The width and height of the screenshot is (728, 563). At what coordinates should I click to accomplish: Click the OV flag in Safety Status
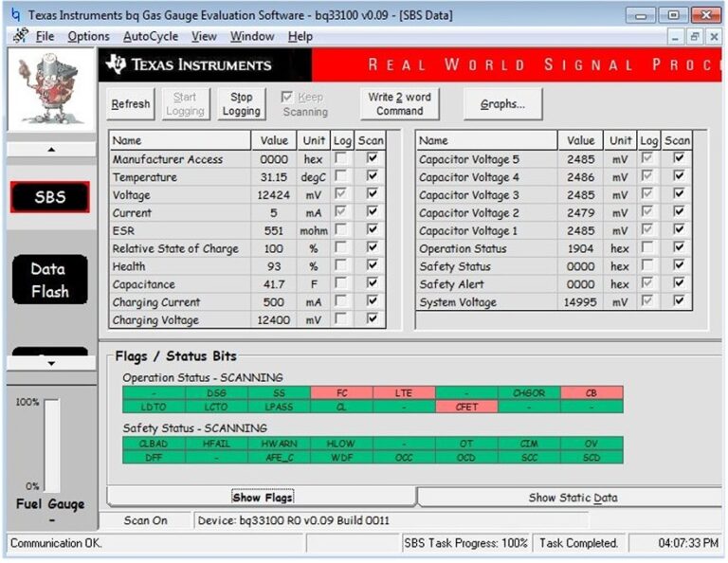[591, 444]
